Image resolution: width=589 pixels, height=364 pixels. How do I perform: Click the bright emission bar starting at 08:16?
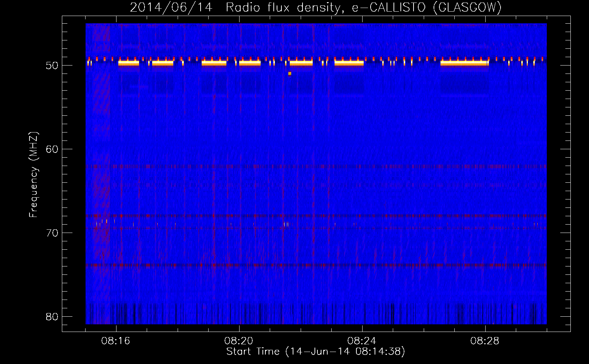point(129,63)
